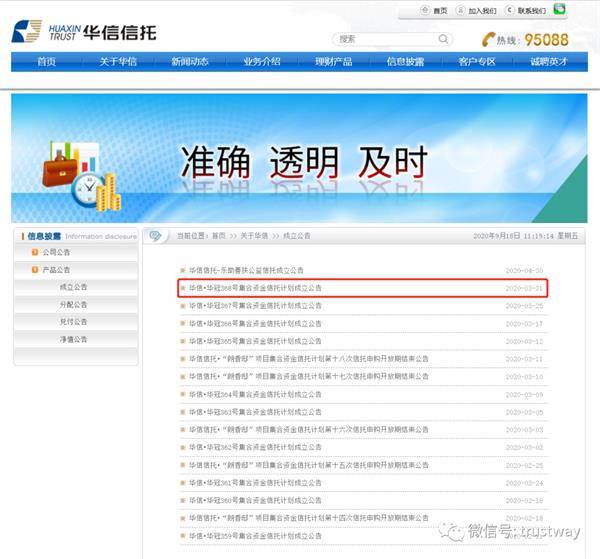This screenshot has height=559, width=600.
Task: Open the 第十六次 subscription period announcement
Action: (308, 430)
